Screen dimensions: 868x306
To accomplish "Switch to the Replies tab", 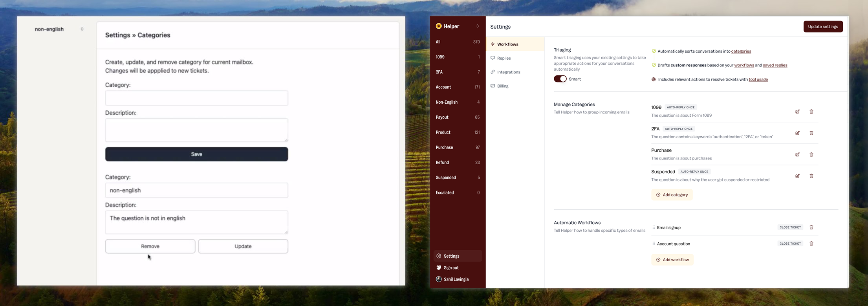I will pyautogui.click(x=504, y=58).
